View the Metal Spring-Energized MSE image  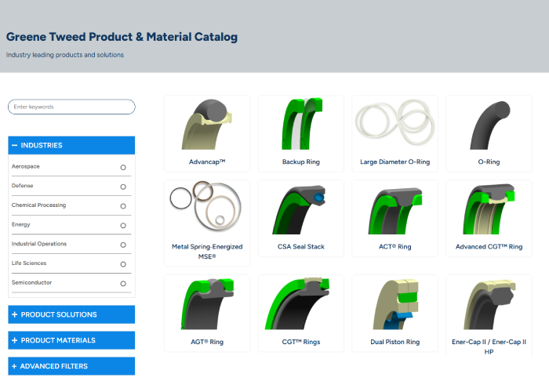[x=207, y=209]
